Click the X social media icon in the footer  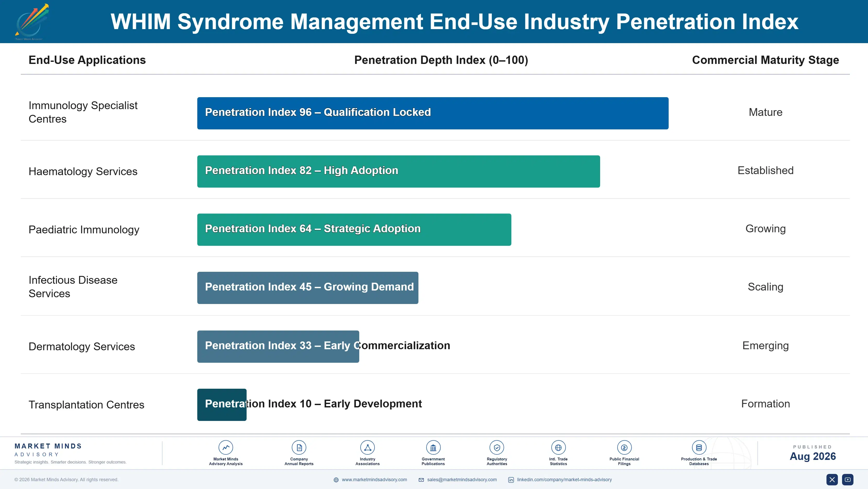tap(832, 480)
